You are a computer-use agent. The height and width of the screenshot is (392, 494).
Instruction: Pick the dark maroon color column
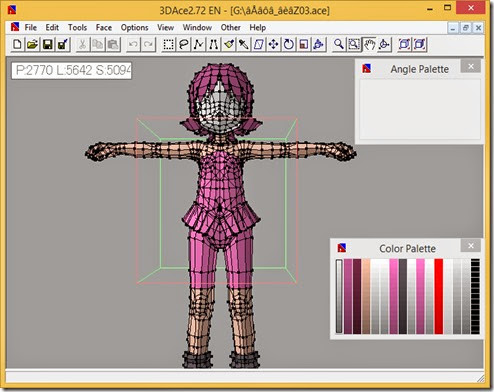tap(357, 296)
